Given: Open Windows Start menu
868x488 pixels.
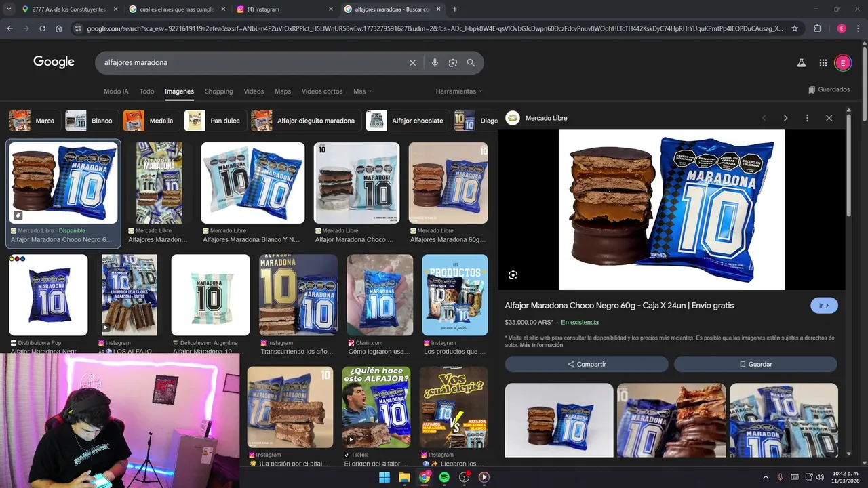Looking at the screenshot, I should tap(384, 477).
